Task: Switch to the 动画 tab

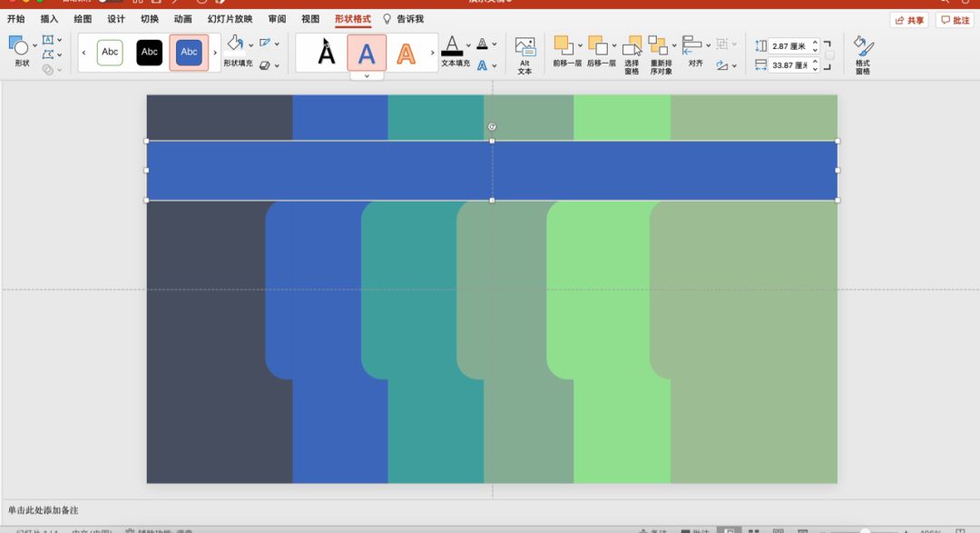Action: (x=183, y=19)
